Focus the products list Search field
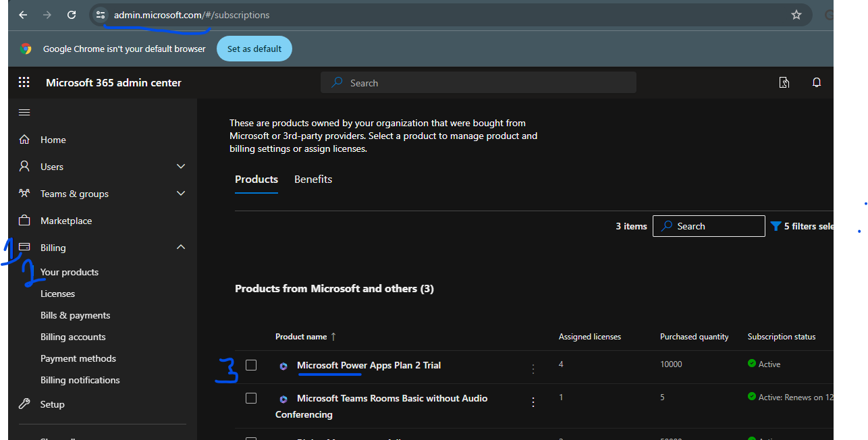 pos(709,226)
